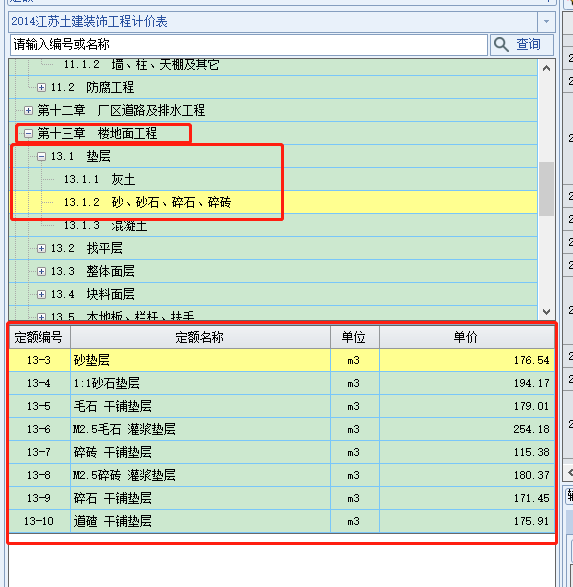Viewport: 573px width, 587px height.
Task: Select the 碎砖 干铺垫层 entry
Action: [x=200, y=452]
